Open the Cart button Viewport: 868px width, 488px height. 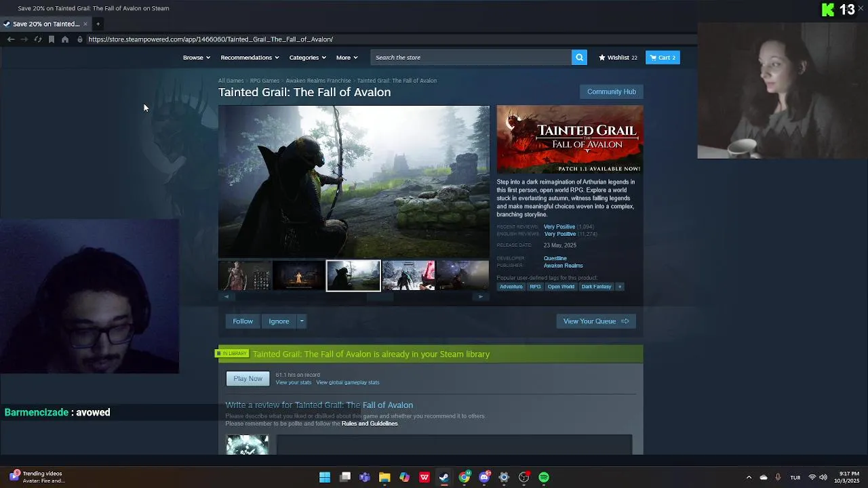coord(663,58)
